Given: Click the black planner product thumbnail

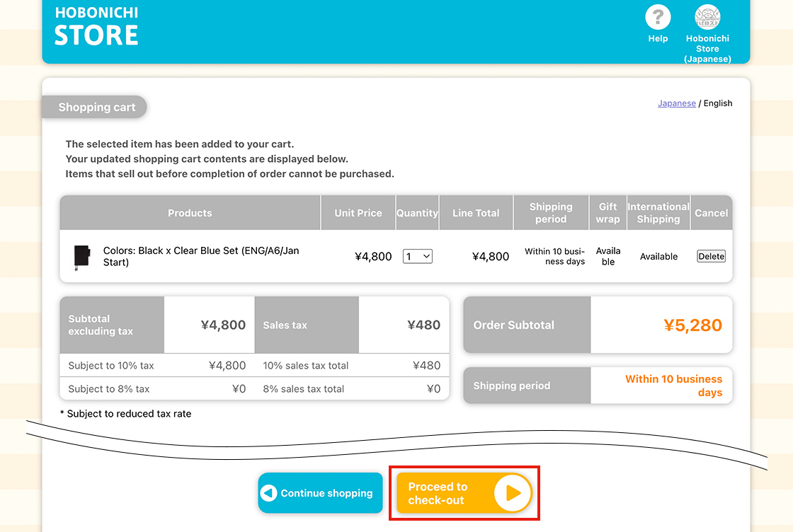Looking at the screenshot, I should 82,257.
